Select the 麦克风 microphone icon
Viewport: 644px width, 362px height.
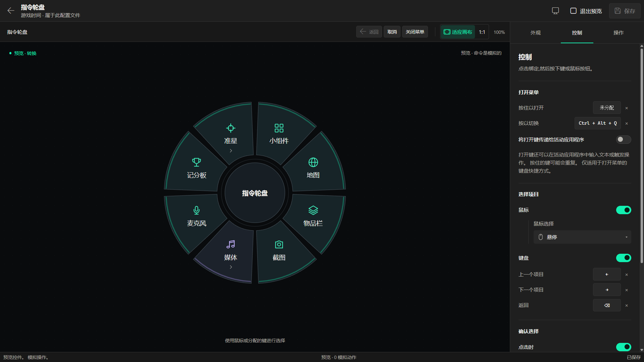coord(197,210)
